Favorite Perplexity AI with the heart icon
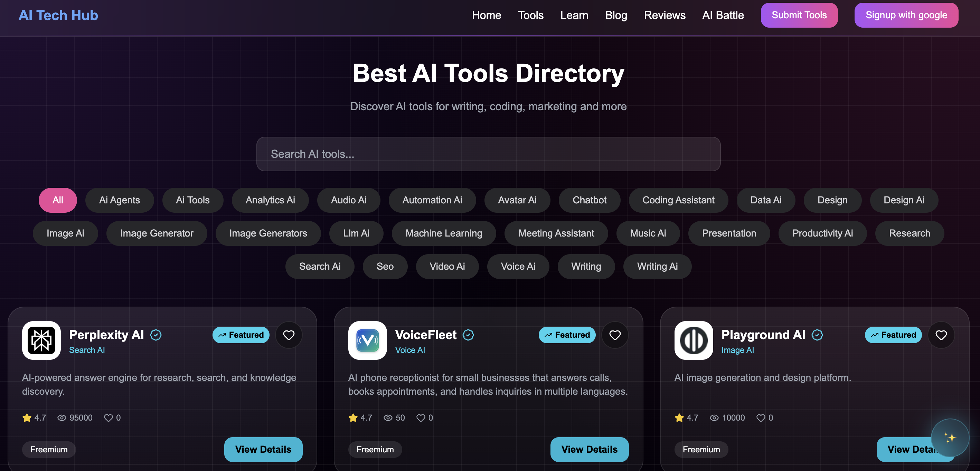The height and width of the screenshot is (471, 980). pos(289,335)
